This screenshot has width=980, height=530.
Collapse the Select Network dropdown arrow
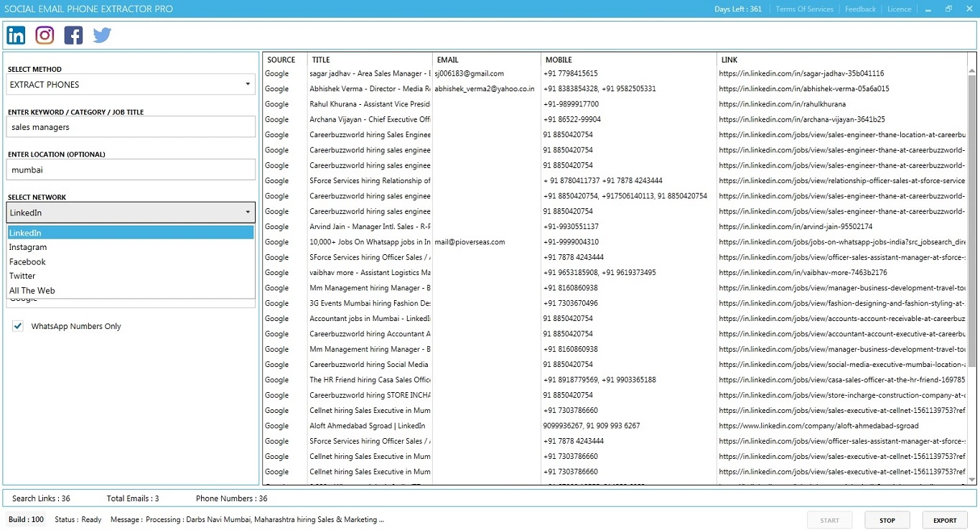[x=248, y=213]
